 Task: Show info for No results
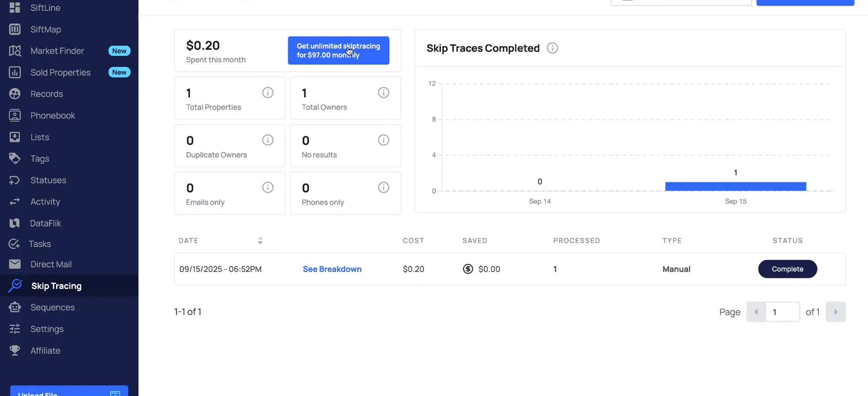click(x=383, y=140)
